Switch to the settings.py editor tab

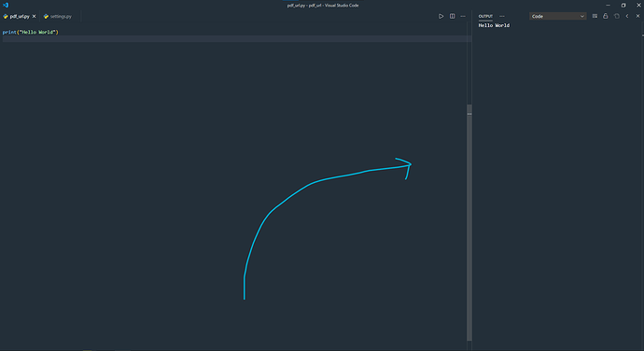60,17
